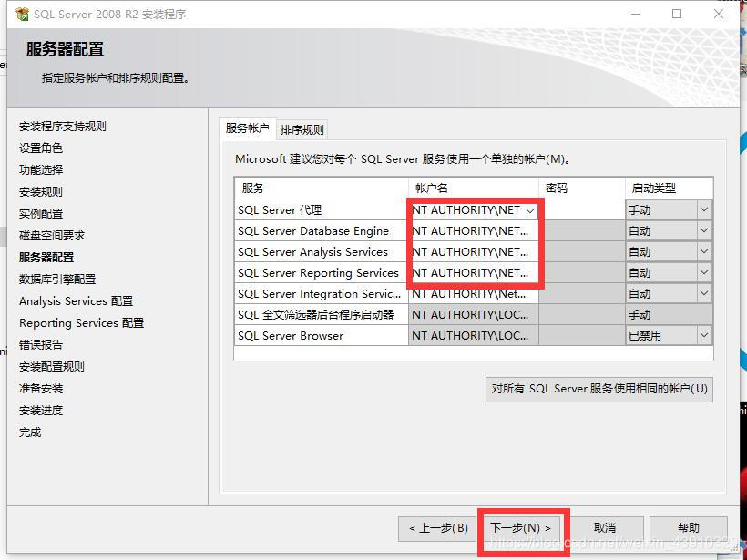Expand startup type dropdown for SQL Server Database Engine
The height and width of the screenshot is (560, 747).
[704, 230]
